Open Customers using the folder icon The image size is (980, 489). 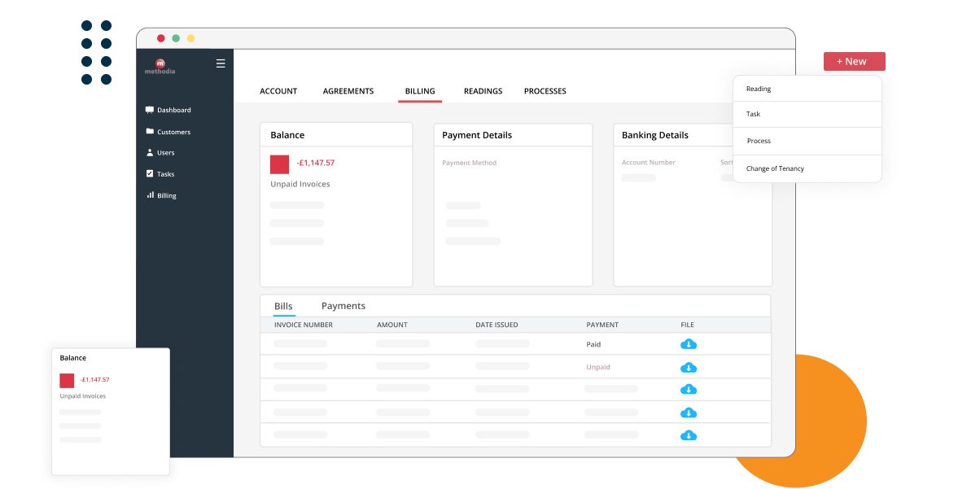pos(150,131)
